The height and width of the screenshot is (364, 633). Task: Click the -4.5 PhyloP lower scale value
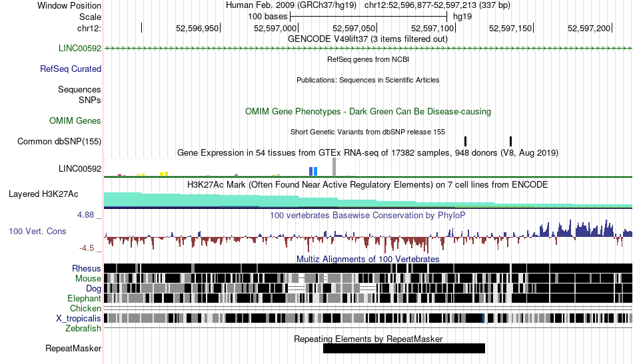tap(87, 248)
